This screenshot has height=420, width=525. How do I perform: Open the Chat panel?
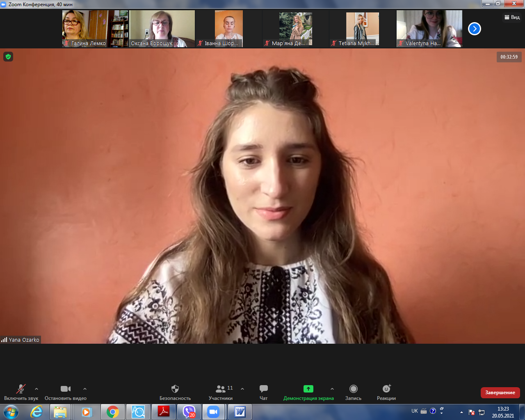tap(263, 389)
